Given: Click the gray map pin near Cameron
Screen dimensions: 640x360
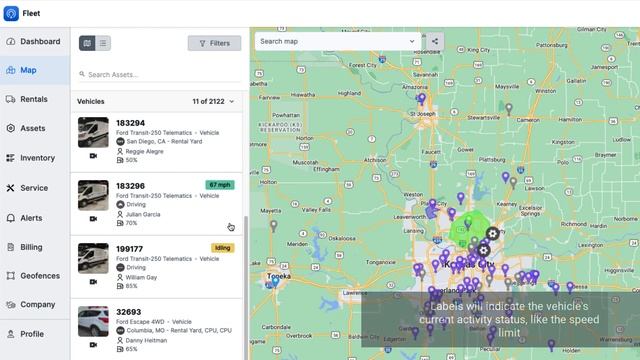Looking at the screenshot, I should coord(509,109).
